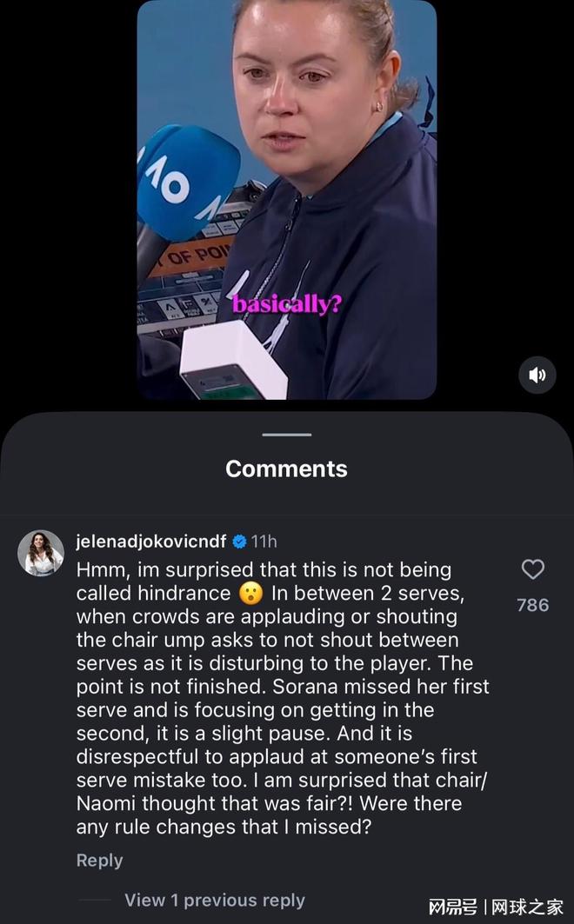Open the jelenadjokovicndf profile picture

(x=41, y=553)
